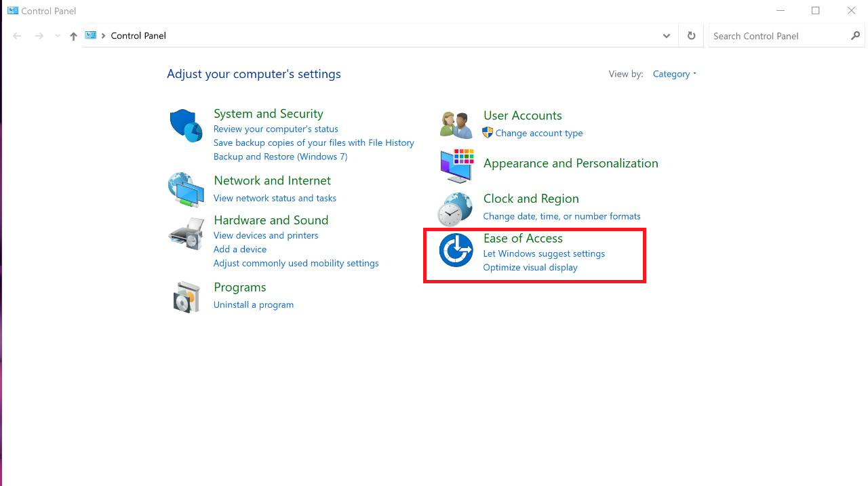Click the Appearance and Personalization monitor icon
The width and height of the screenshot is (868, 486).
click(456, 165)
